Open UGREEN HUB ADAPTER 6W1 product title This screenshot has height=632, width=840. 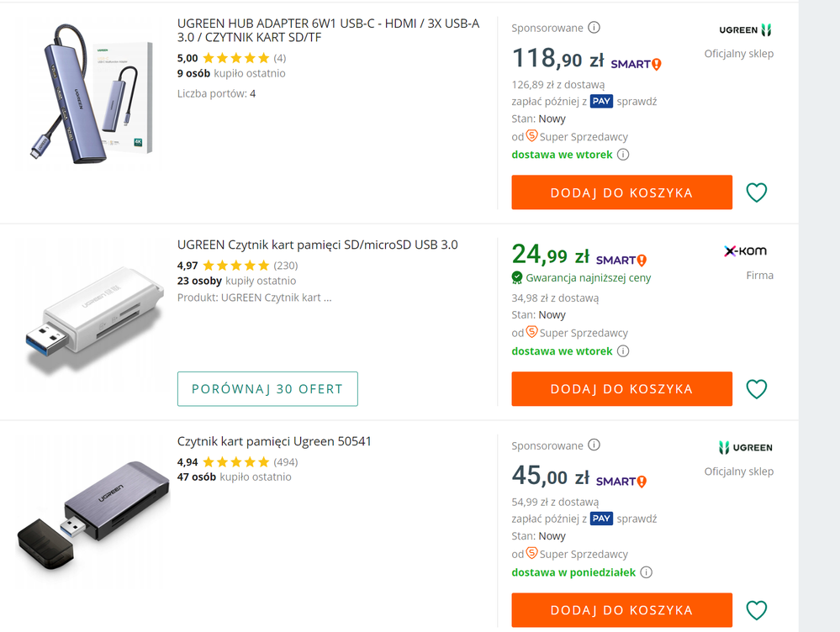pyautogui.click(x=328, y=30)
